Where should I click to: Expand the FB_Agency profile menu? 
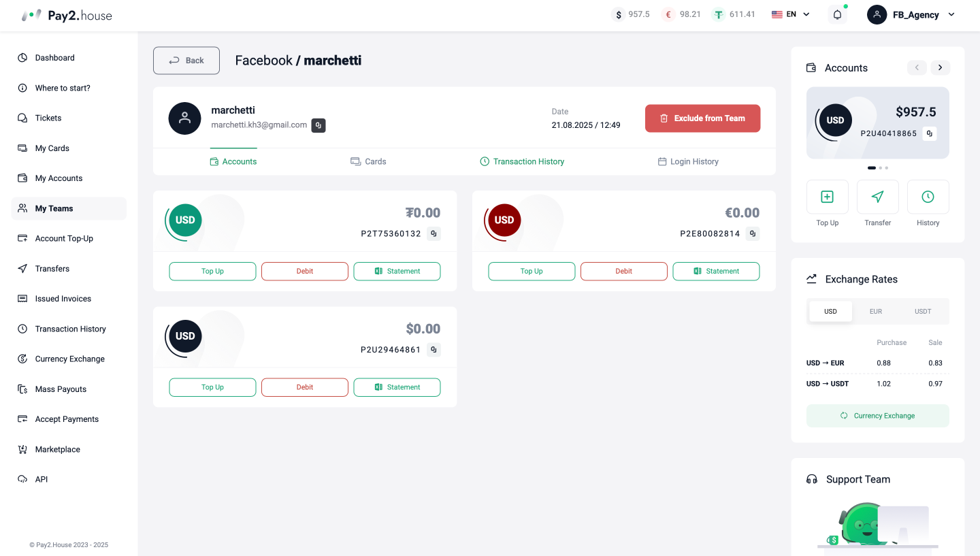(x=911, y=14)
